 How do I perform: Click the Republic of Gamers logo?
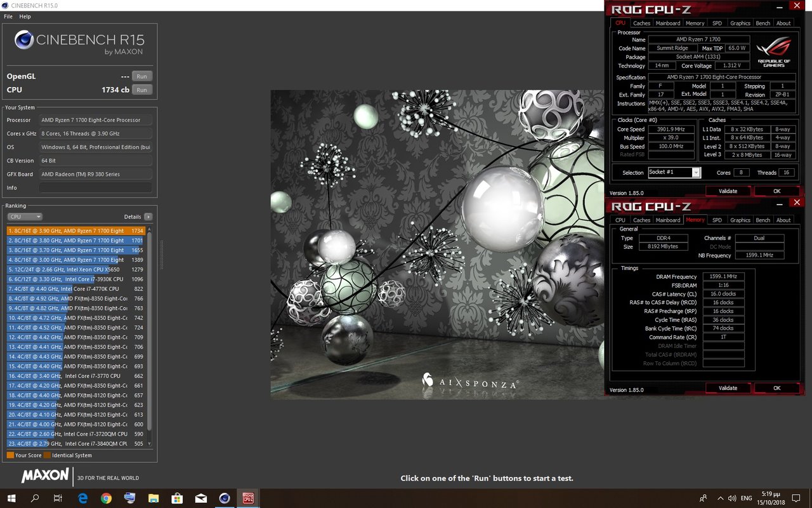(x=774, y=52)
